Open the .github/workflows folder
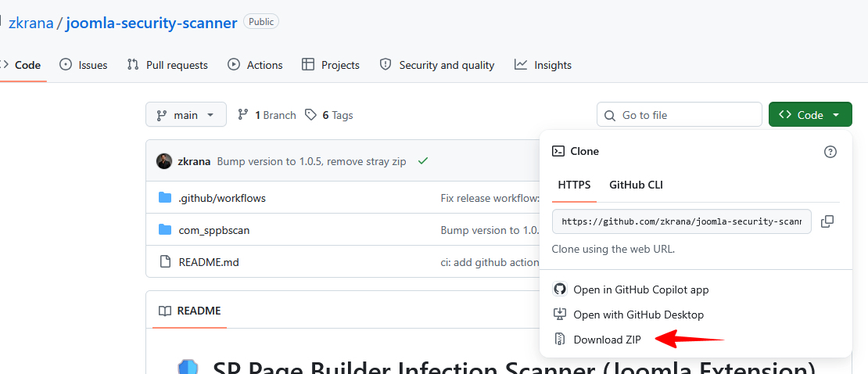Screen dimensions: 868x374 point(222,198)
